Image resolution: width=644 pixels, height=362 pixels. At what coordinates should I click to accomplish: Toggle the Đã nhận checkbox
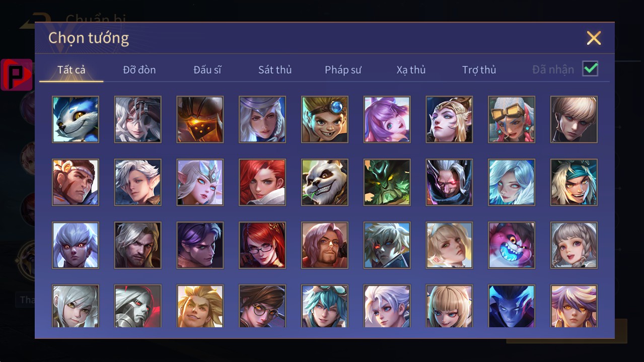(590, 68)
